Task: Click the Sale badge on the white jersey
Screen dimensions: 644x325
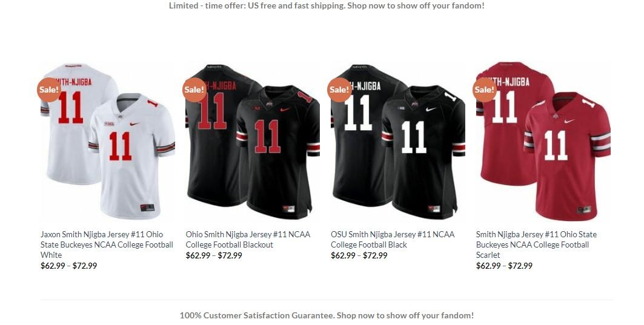Action: [x=49, y=90]
